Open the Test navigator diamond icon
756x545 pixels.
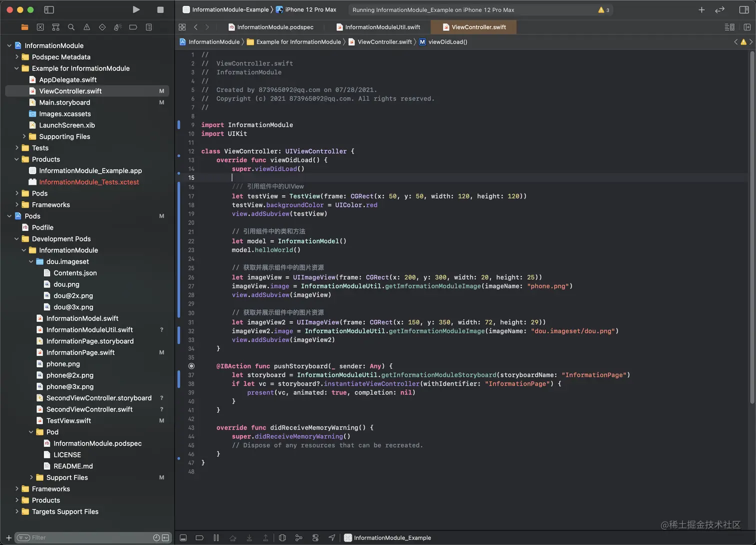(102, 27)
